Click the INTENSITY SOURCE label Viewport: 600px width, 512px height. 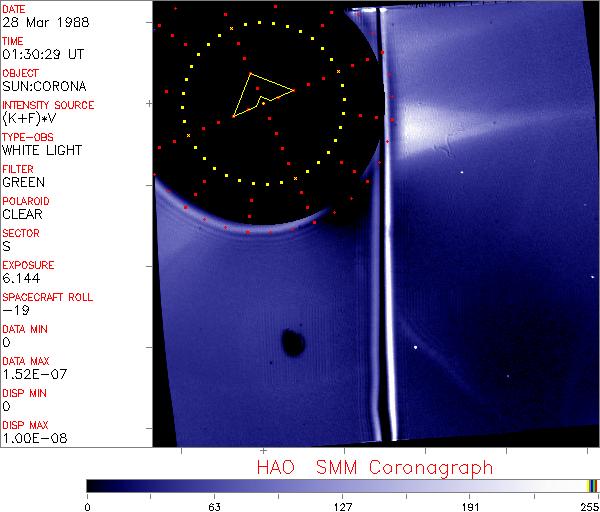(48, 105)
